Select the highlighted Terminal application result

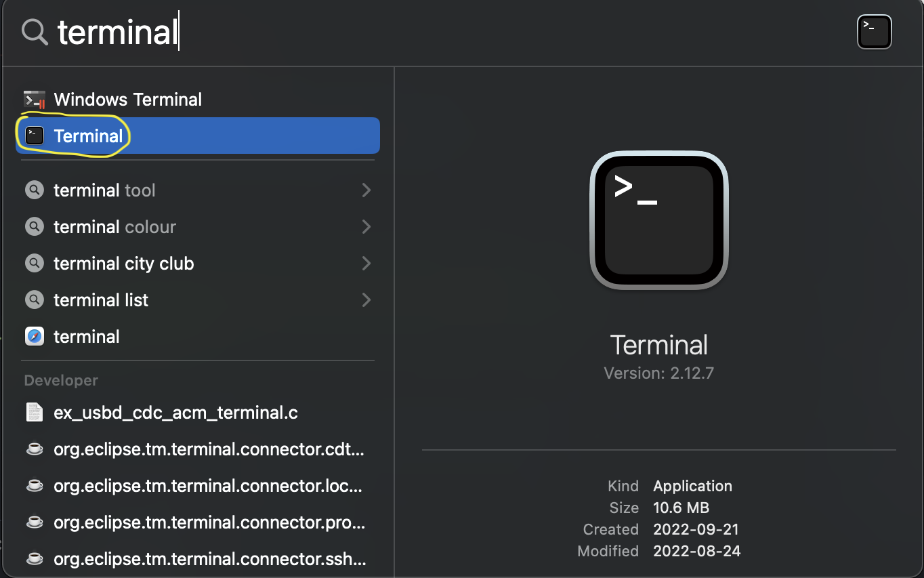tap(198, 136)
